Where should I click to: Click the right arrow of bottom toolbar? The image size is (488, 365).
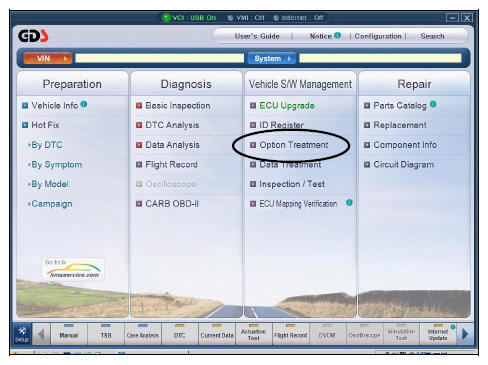(465, 334)
